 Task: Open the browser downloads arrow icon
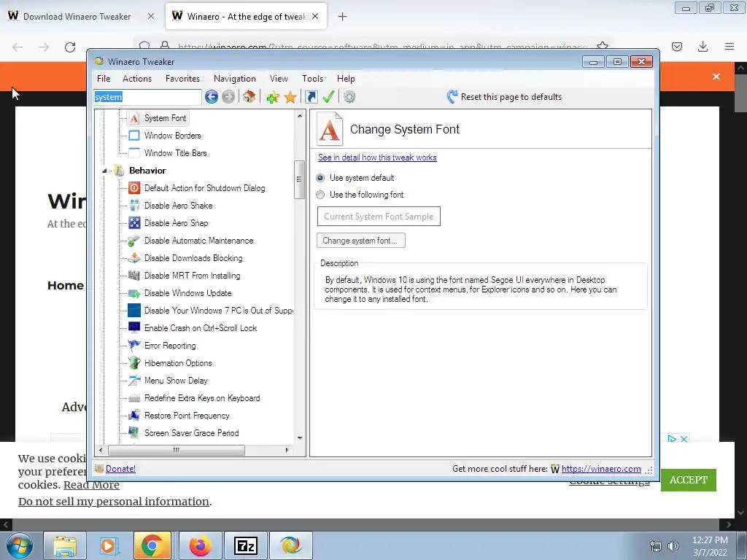tap(703, 46)
